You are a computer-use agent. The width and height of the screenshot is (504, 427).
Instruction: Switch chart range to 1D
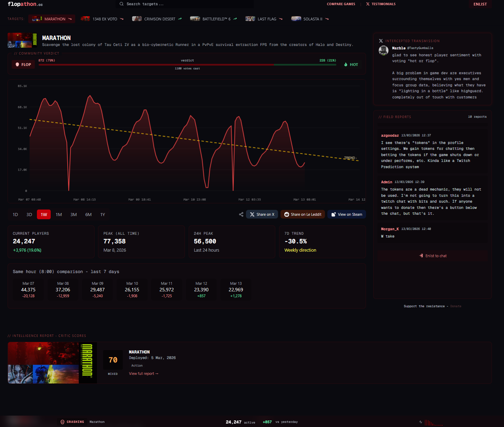[x=15, y=215]
